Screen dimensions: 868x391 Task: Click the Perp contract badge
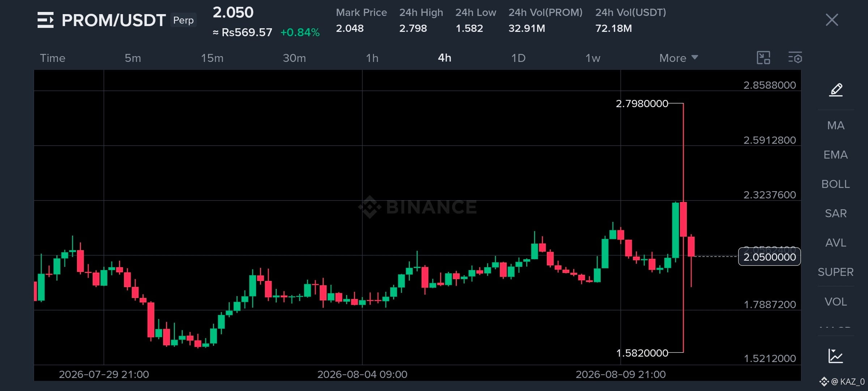point(183,20)
